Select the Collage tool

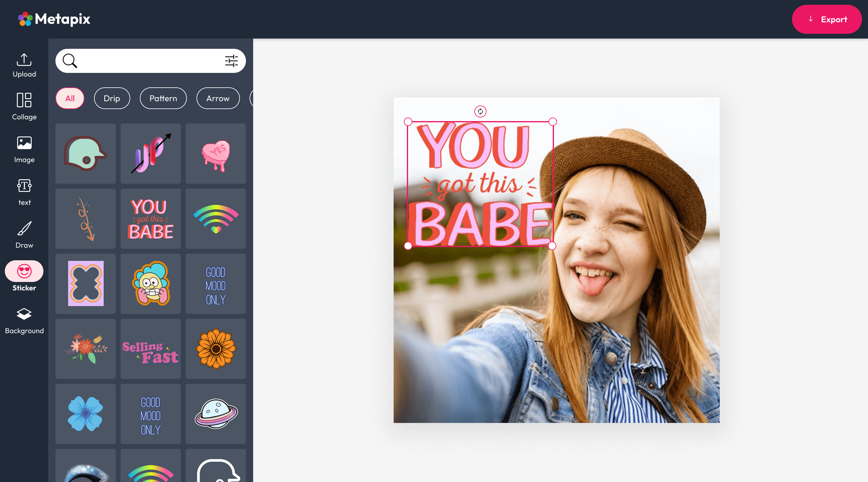(24, 106)
